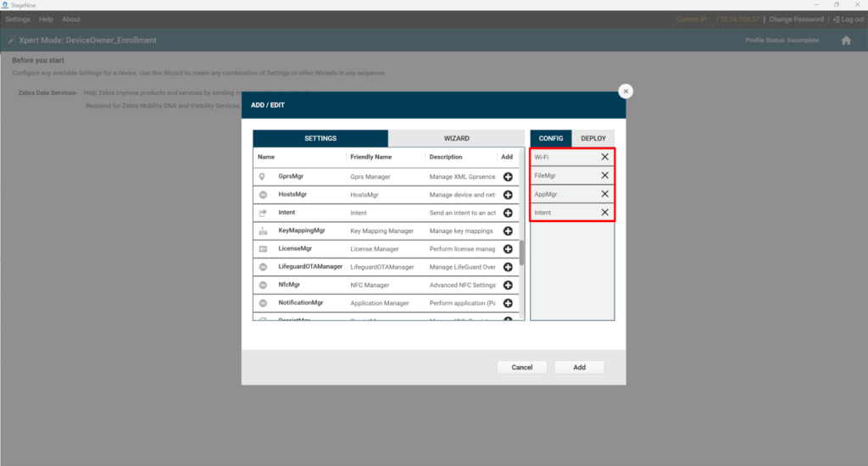The height and width of the screenshot is (466, 868).
Task: Close the Add / Edit dialog
Action: point(626,92)
